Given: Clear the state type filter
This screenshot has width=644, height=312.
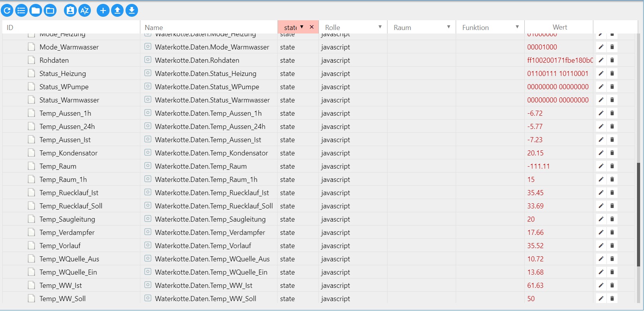Looking at the screenshot, I should pyautogui.click(x=312, y=27).
